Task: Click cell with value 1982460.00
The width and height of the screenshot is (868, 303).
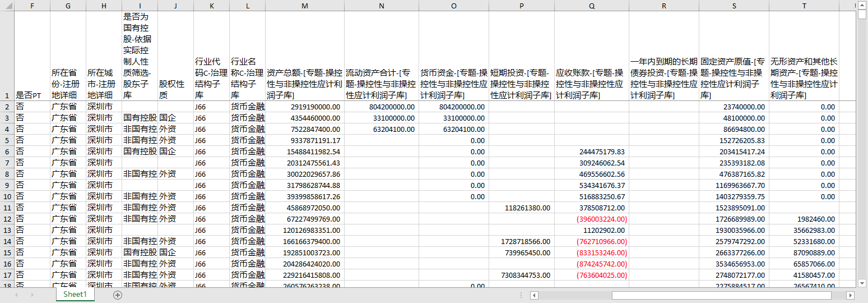Action: pos(804,219)
